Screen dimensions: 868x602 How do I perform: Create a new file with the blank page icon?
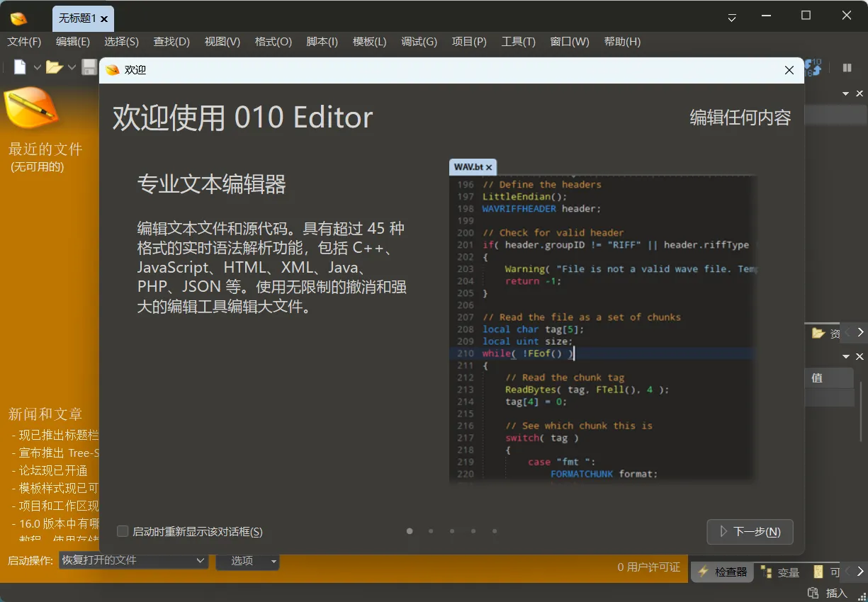click(18, 67)
